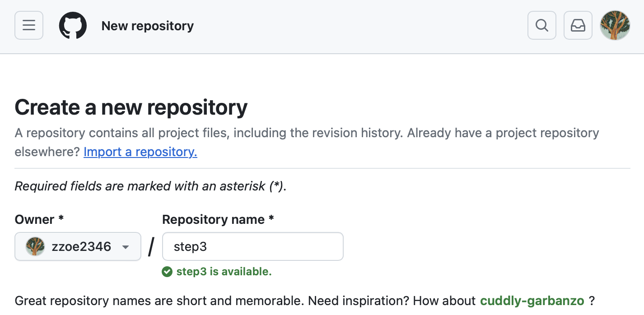Open the hamburger navigation menu
644x315 pixels.
point(29,25)
